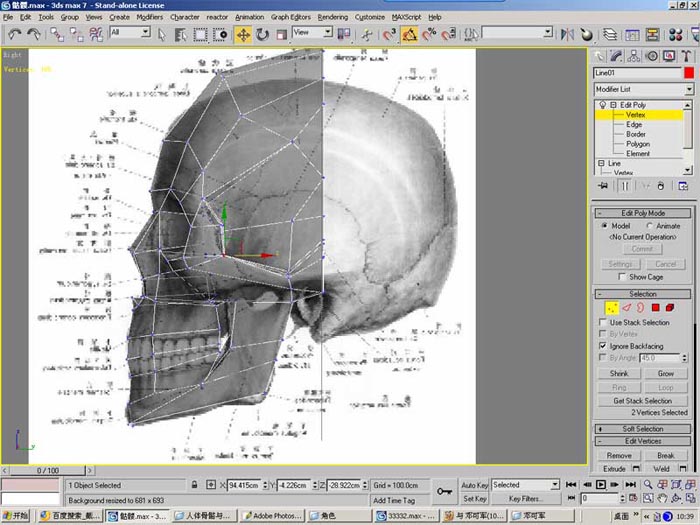Select Polygon sub-object icon in Selection
The image size is (700, 525).
tap(655, 308)
